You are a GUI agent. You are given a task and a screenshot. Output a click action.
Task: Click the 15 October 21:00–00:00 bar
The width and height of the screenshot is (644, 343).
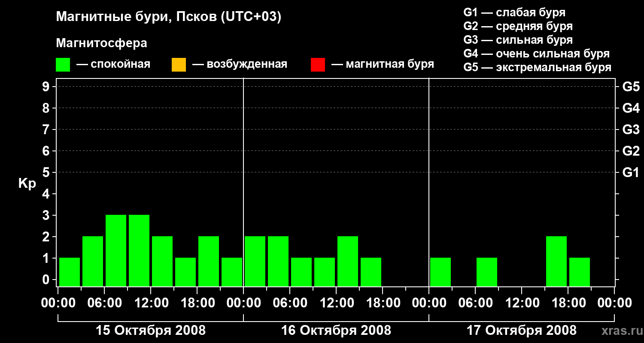232,272
